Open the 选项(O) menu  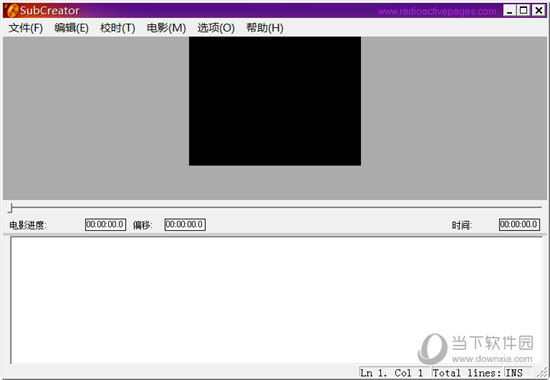pyautogui.click(x=216, y=28)
